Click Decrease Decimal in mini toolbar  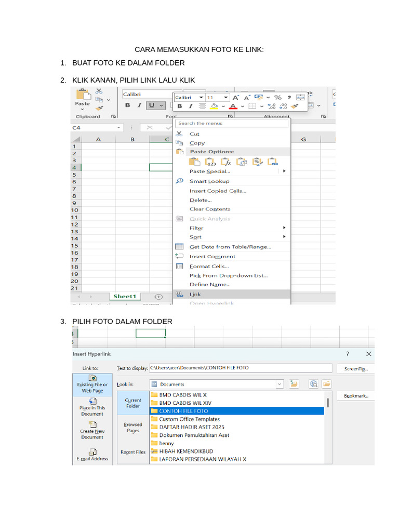(x=283, y=106)
